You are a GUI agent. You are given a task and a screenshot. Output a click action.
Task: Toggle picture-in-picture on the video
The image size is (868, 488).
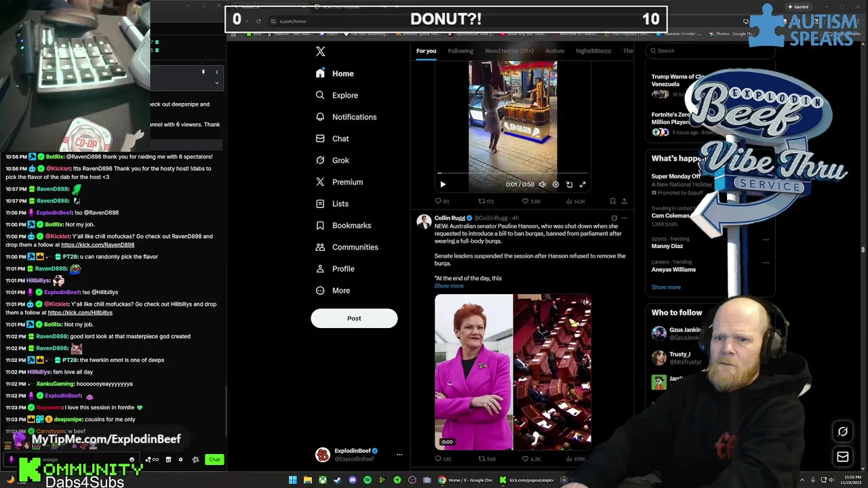pyautogui.click(x=569, y=184)
